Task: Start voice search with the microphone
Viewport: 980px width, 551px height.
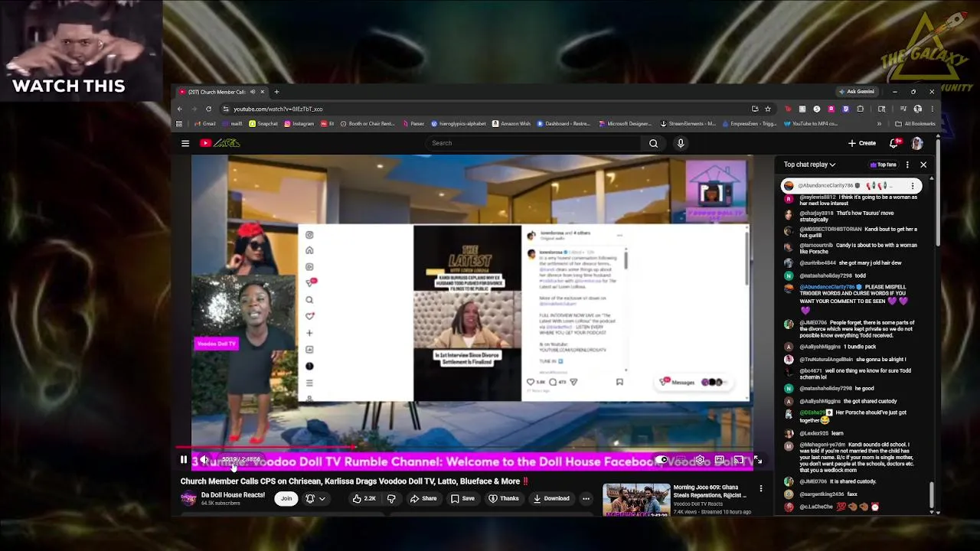Action: tap(680, 143)
